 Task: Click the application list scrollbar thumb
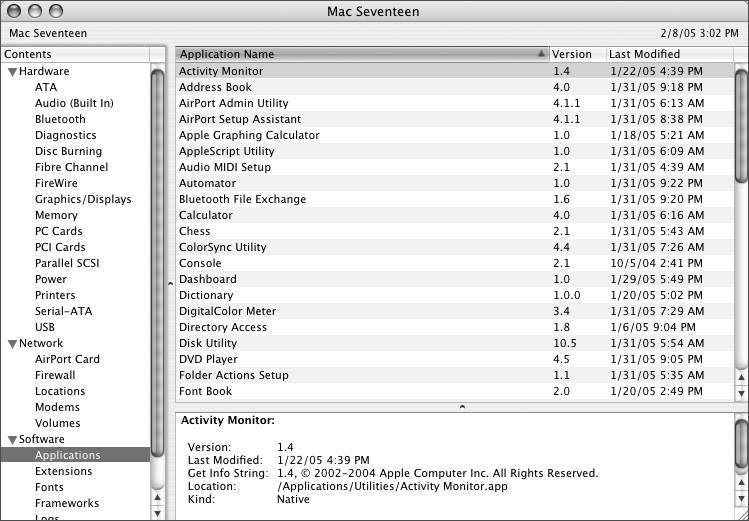pyautogui.click(x=741, y=126)
